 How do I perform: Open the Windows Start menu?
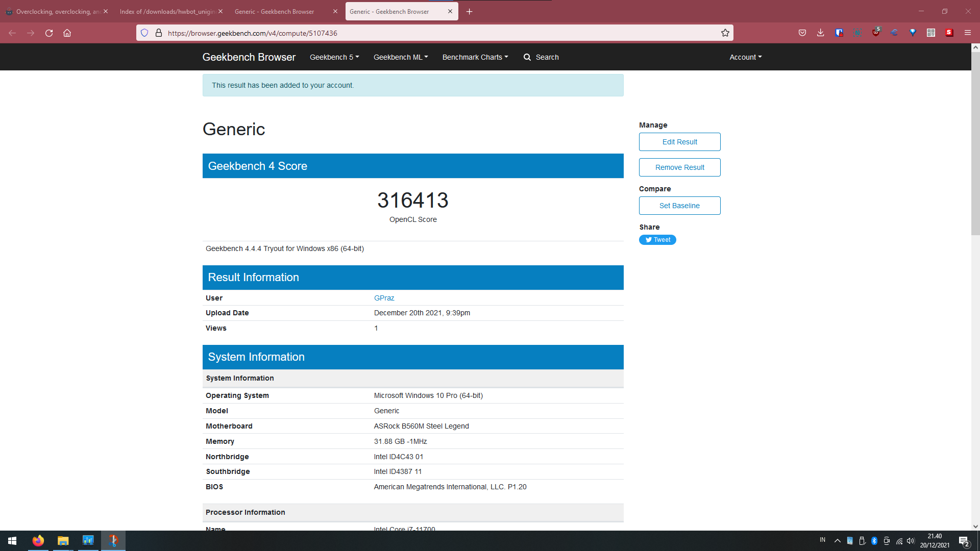pos(12,541)
